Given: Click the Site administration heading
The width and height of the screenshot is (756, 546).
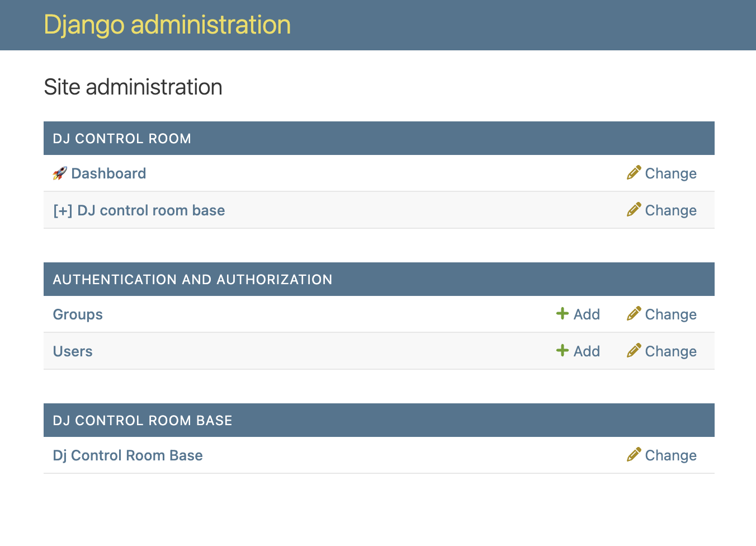Looking at the screenshot, I should coord(133,87).
